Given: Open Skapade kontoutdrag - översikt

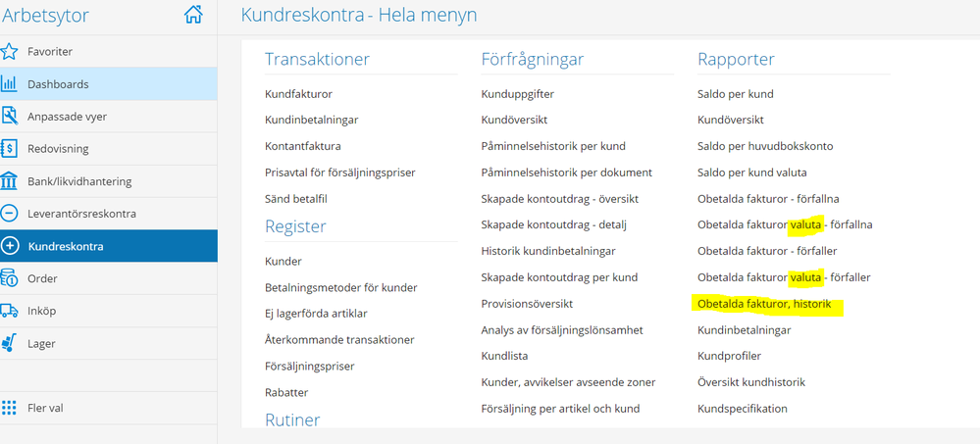Looking at the screenshot, I should (559, 199).
